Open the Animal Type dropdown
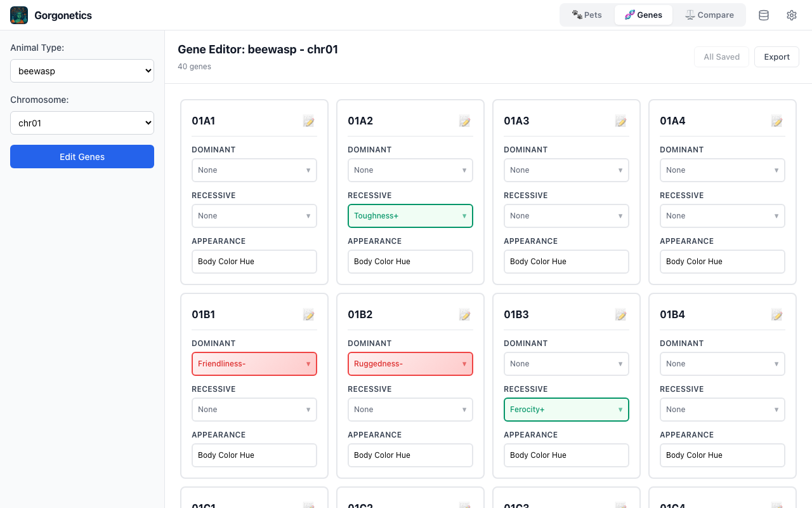812x508 pixels. point(82,71)
